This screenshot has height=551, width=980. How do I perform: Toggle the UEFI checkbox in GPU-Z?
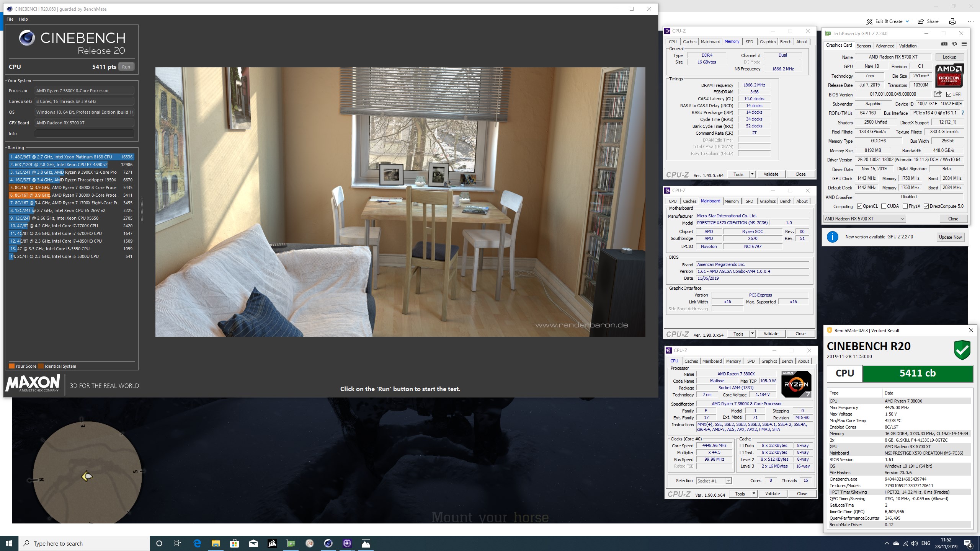[949, 94]
